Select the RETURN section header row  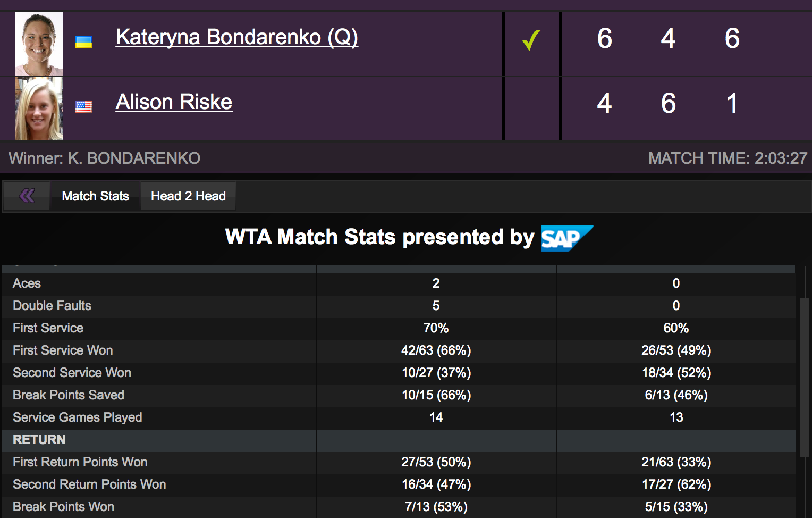(x=39, y=440)
